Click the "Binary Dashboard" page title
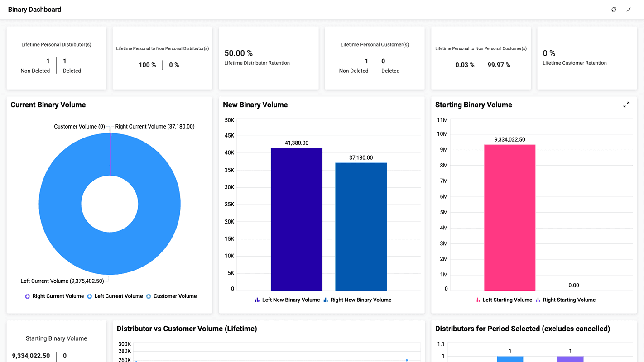Image resolution: width=644 pixels, height=362 pixels. pyautogui.click(x=34, y=10)
